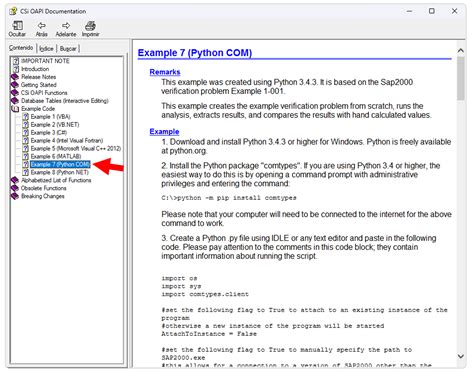Image resolution: width=474 pixels, height=372 pixels.
Task: Collapse the Example Code book
Action: click(x=38, y=109)
